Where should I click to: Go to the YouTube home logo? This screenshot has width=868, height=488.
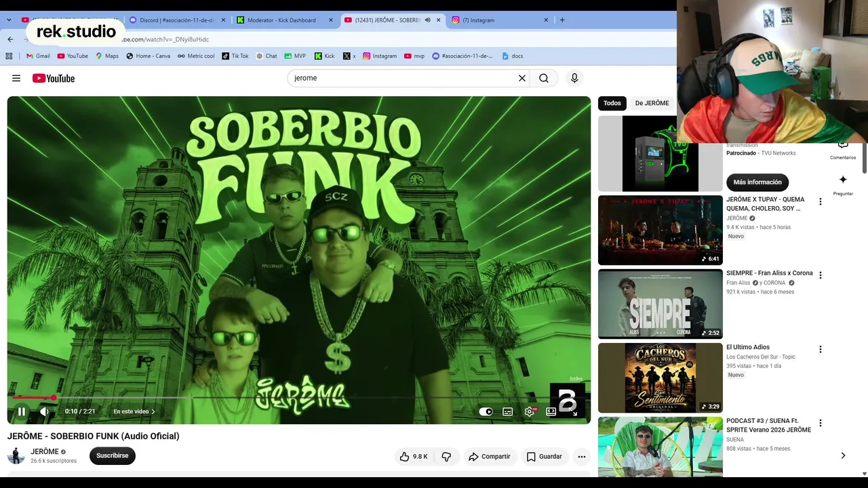(54, 79)
